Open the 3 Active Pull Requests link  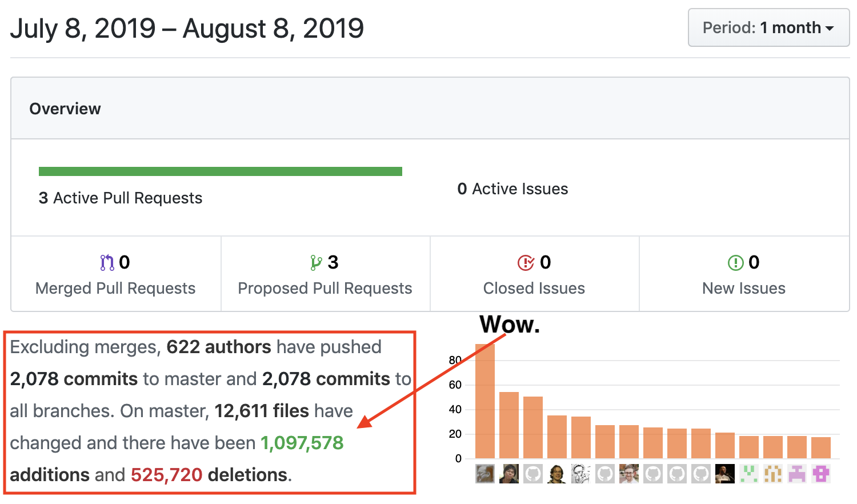120,198
